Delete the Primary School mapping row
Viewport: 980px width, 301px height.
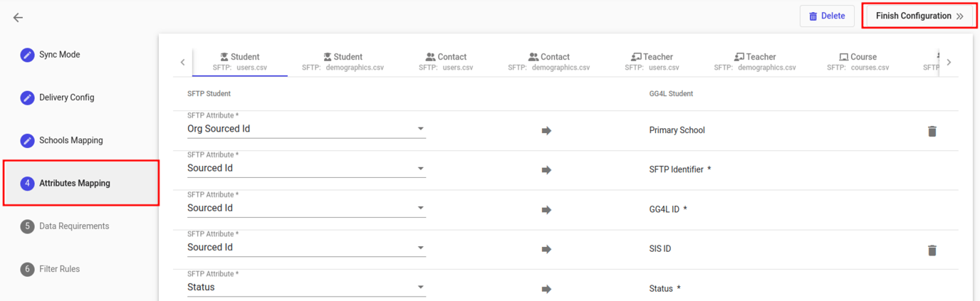[x=932, y=131]
